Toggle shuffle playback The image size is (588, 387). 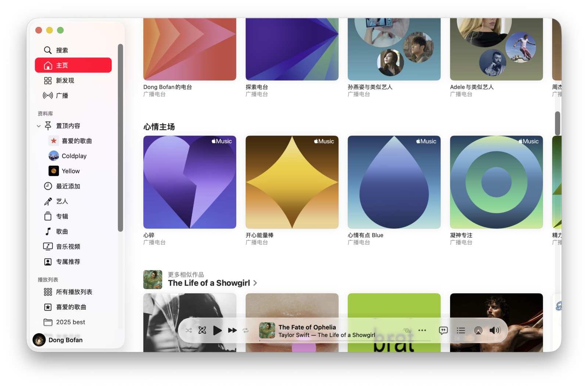click(189, 330)
